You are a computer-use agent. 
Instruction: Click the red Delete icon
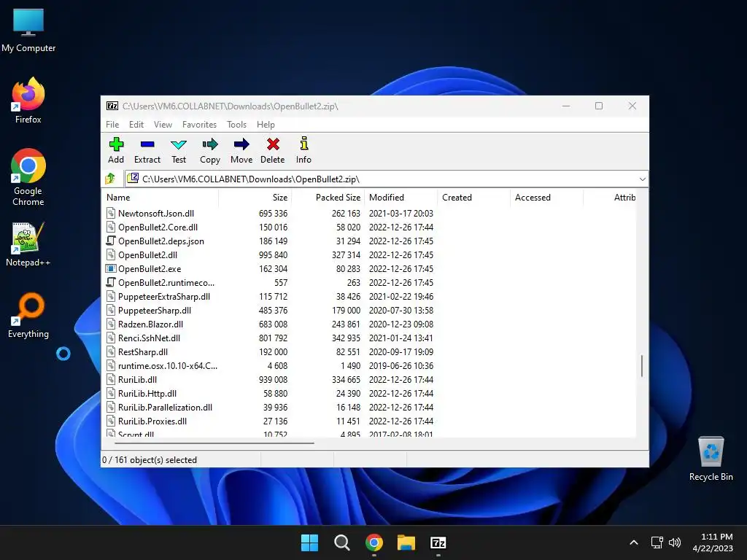(273, 144)
